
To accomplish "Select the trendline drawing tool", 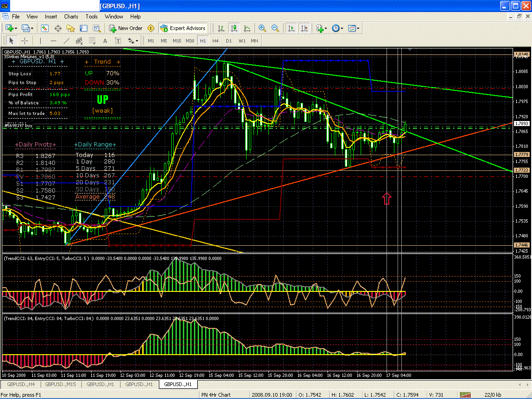I will click(x=66, y=41).
